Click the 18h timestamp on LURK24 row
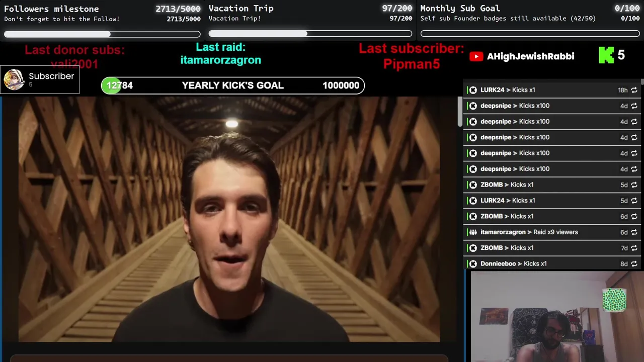644x362 pixels. (x=623, y=90)
